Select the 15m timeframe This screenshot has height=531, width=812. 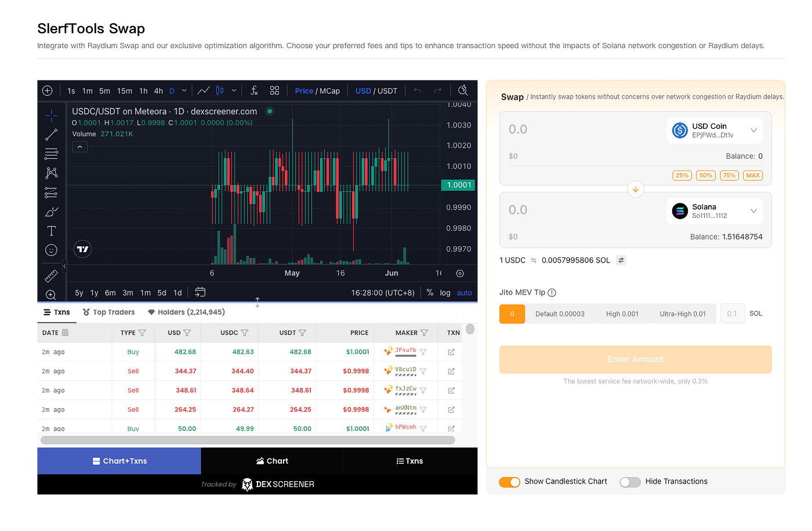coord(125,91)
